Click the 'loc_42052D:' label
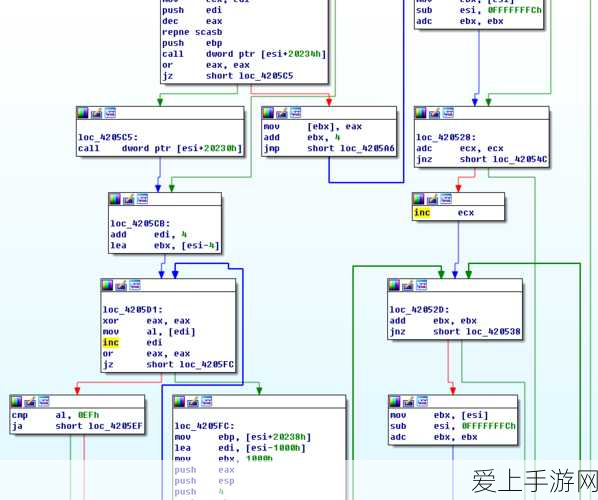This screenshot has height=500, width=598. 420,310
